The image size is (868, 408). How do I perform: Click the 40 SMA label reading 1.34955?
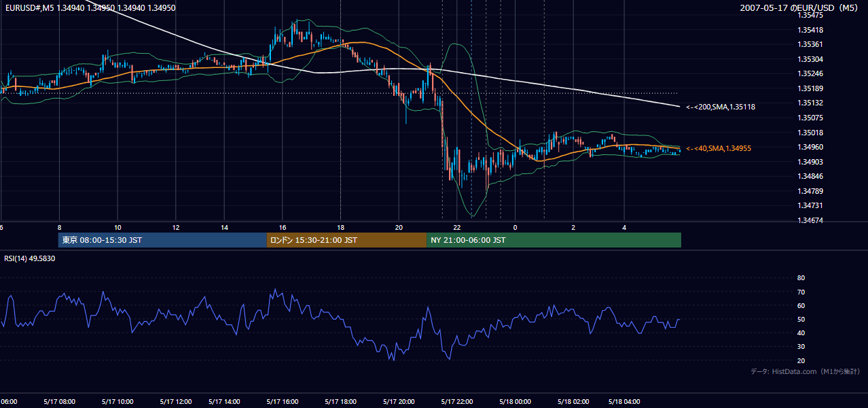click(x=719, y=148)
